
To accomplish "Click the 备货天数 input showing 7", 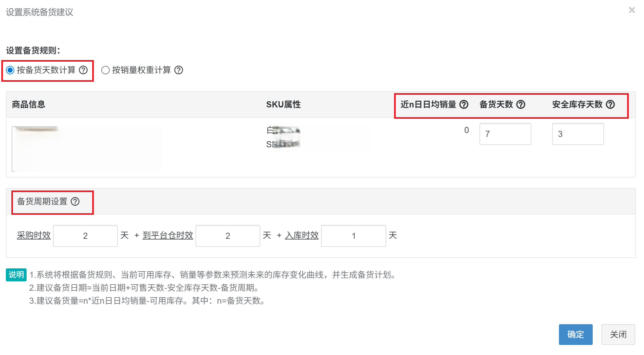I will (505, 134).
